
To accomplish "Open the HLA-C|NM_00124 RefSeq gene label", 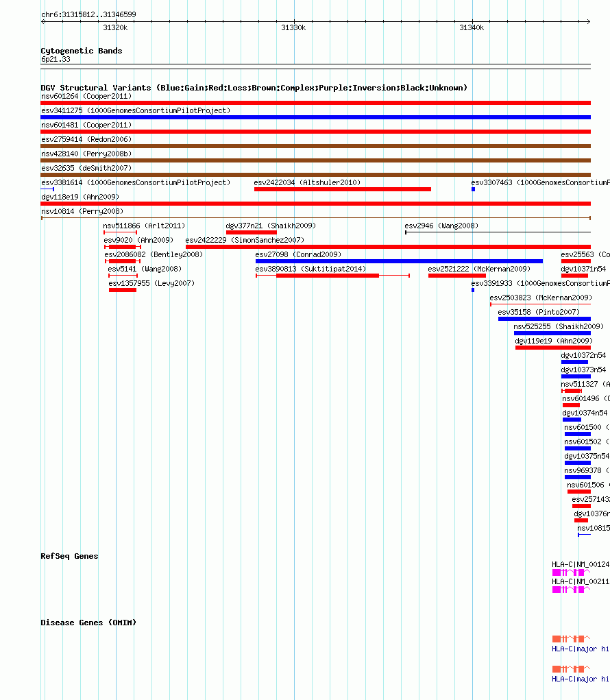I will (x=581, y=564).
